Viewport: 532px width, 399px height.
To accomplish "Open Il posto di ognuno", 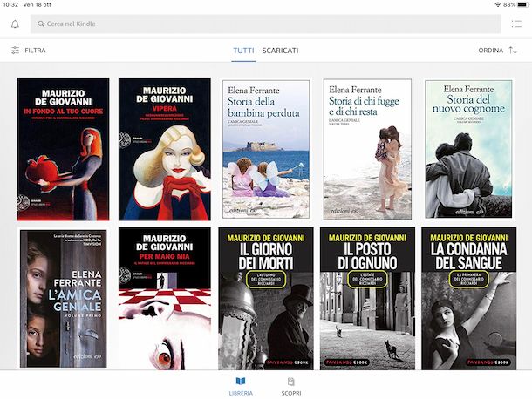I will [x=367, y=299].
